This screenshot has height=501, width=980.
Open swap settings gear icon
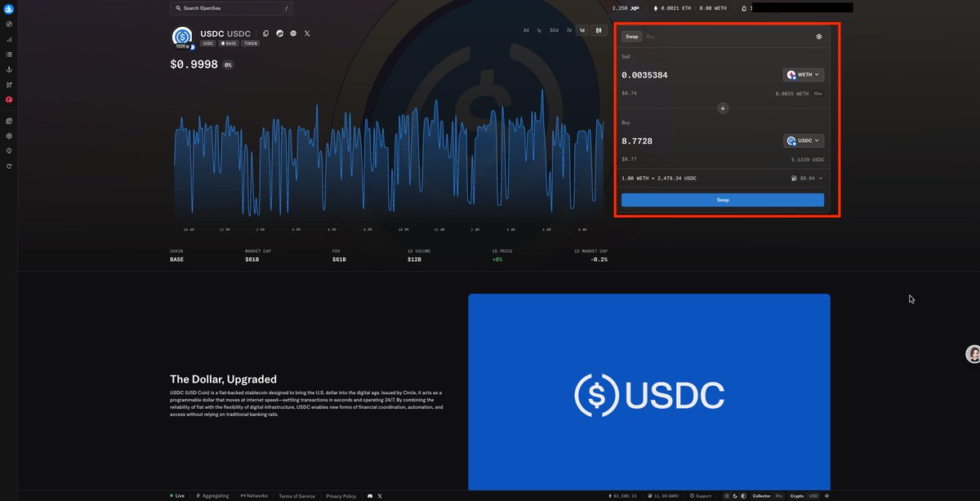(819, 37)
